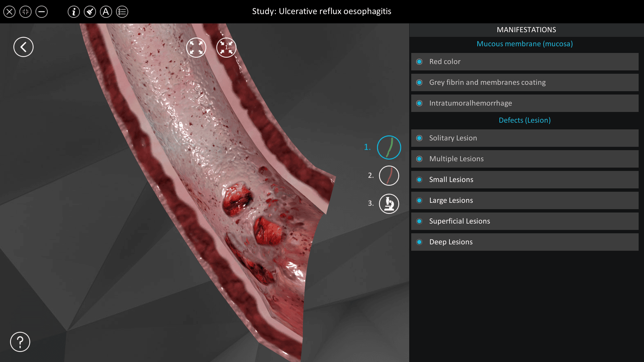Toggle the Large Lesions option

pos(525,200)
